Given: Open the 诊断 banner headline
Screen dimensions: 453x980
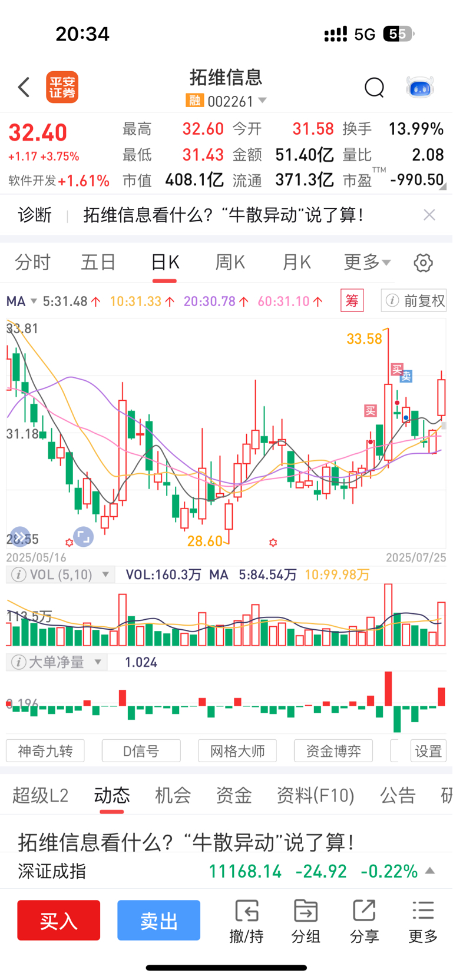Looking at the screenshot, I should (223, 215).
